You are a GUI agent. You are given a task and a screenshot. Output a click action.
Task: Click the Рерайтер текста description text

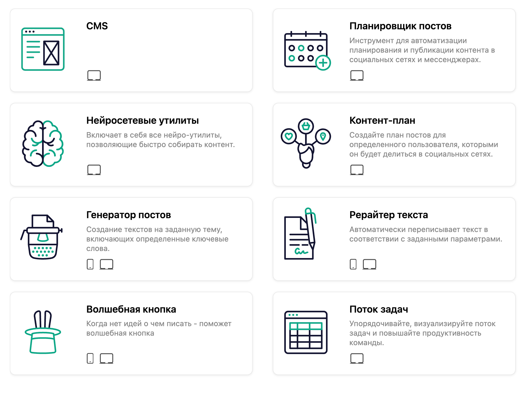[x=425, y=234]
